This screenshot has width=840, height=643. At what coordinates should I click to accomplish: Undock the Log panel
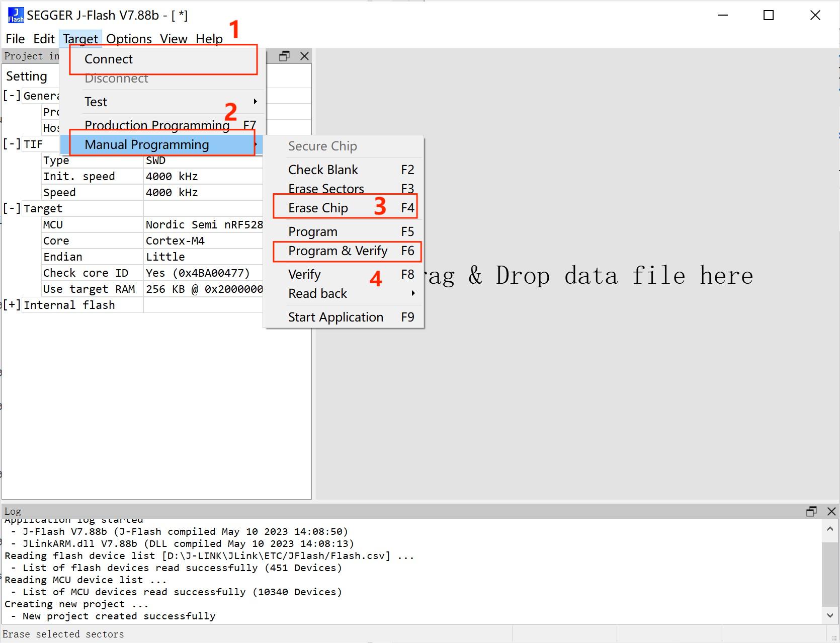pyautogui.click(x=811, y=511)
